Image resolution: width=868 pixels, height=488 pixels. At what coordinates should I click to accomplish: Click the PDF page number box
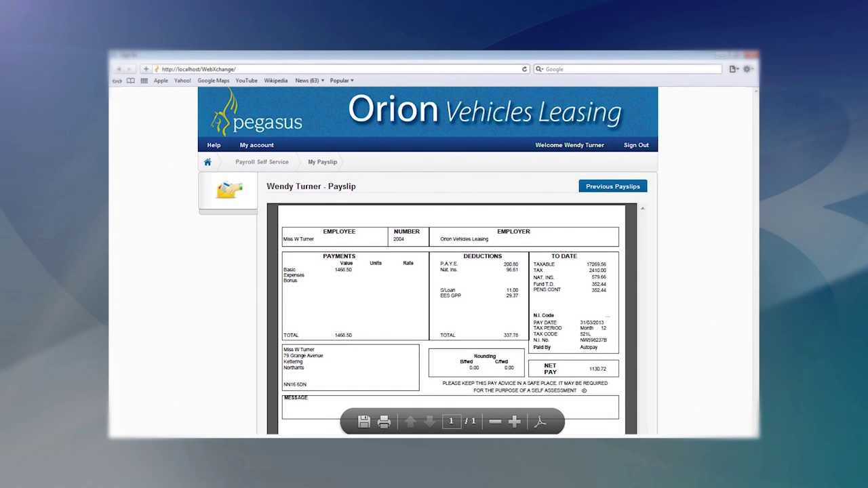tap(451, 422)
